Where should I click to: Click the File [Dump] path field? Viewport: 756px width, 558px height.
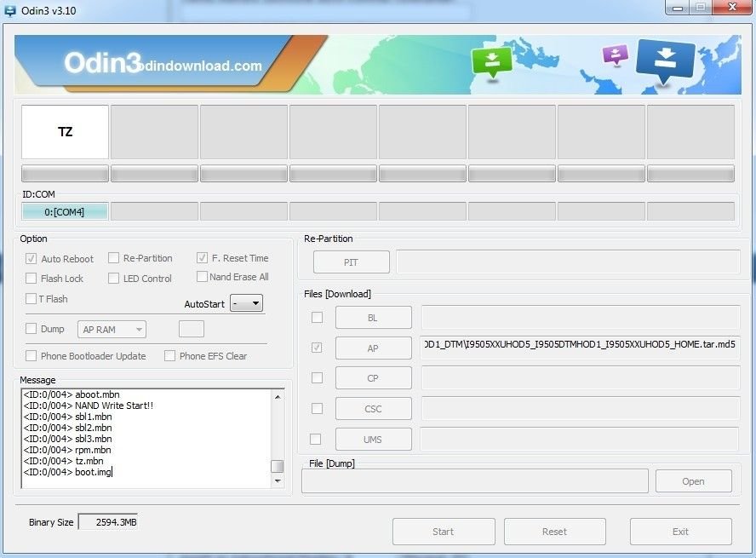(475, 481)
